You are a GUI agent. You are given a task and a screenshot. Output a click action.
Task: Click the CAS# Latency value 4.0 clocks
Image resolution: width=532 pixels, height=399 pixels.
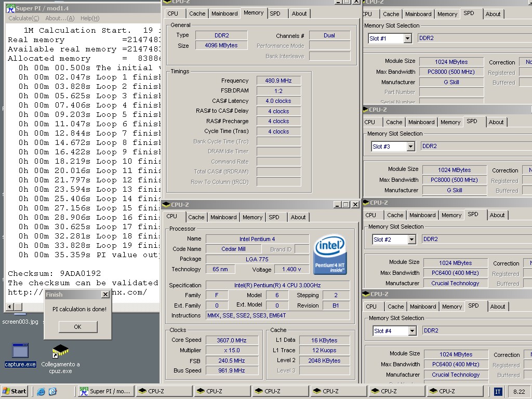click(x=278, y=101)
